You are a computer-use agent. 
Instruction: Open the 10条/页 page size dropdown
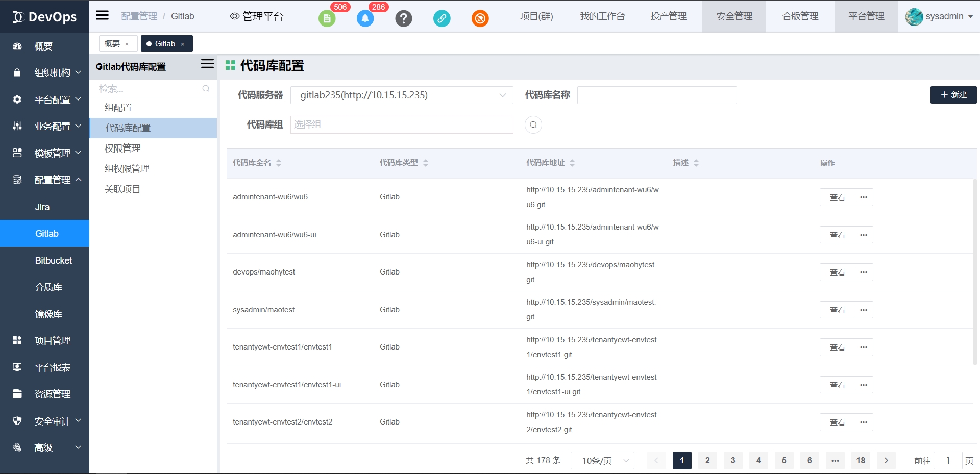click(x=602, y=461)
